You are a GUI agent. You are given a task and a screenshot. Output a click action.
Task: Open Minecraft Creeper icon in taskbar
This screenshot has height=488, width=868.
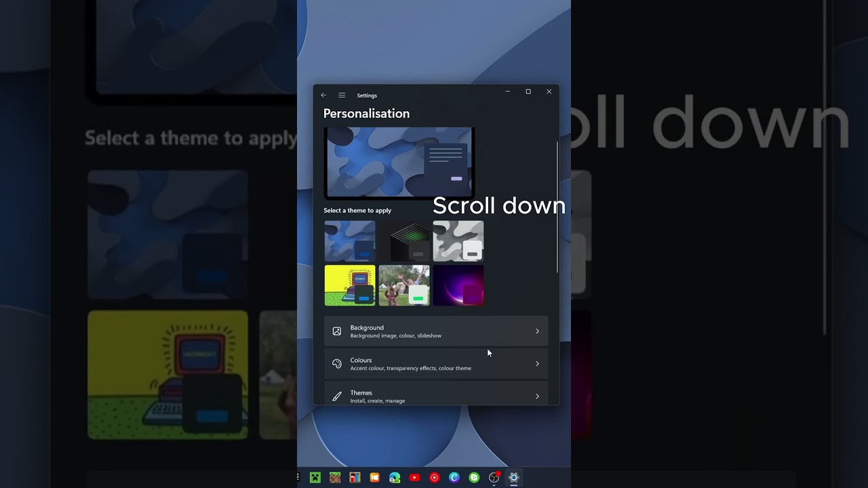[315, 478]
